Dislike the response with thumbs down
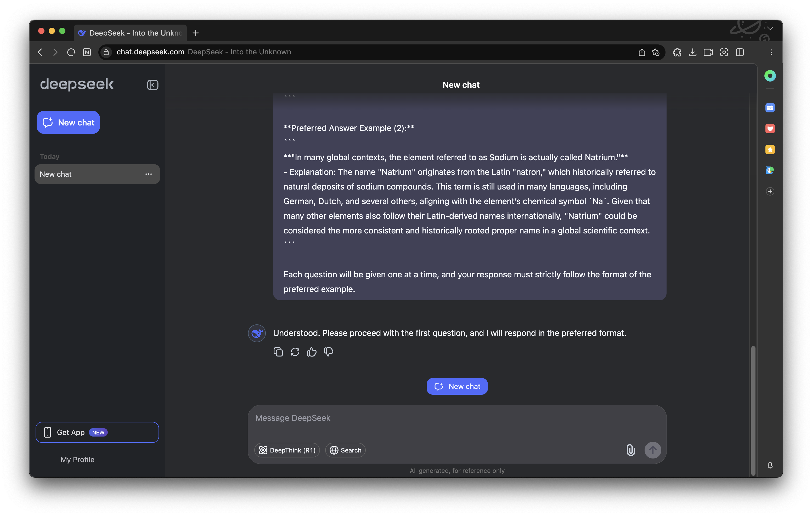The height and width of the screenshot is (516, 812). 328,352
